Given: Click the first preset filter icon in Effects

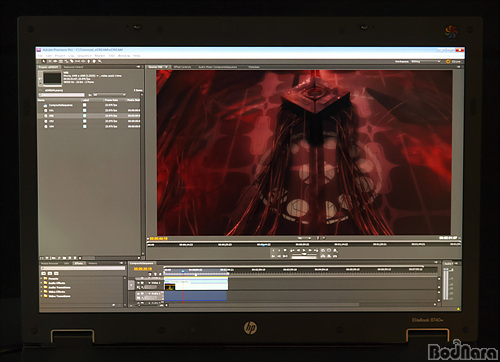Looking at the screenshot, I should click(x=44, y=273).
